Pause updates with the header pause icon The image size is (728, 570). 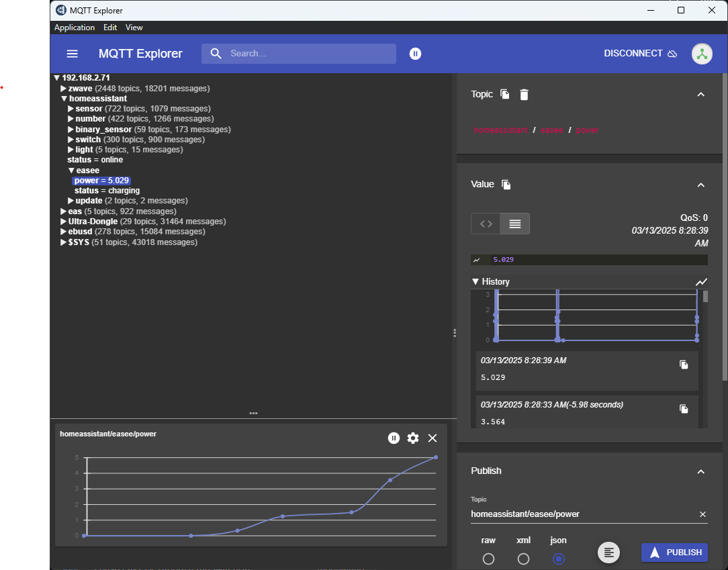click(x=415, y=54)
